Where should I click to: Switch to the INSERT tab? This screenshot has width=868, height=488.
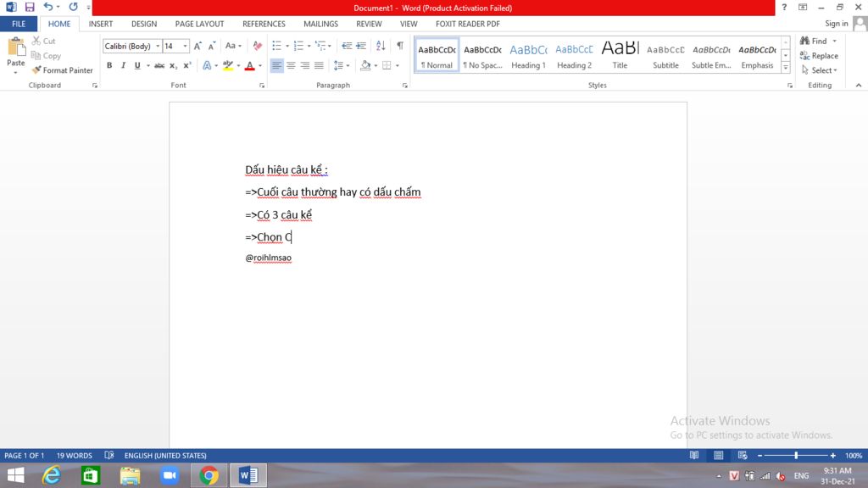tap(101, 24)
